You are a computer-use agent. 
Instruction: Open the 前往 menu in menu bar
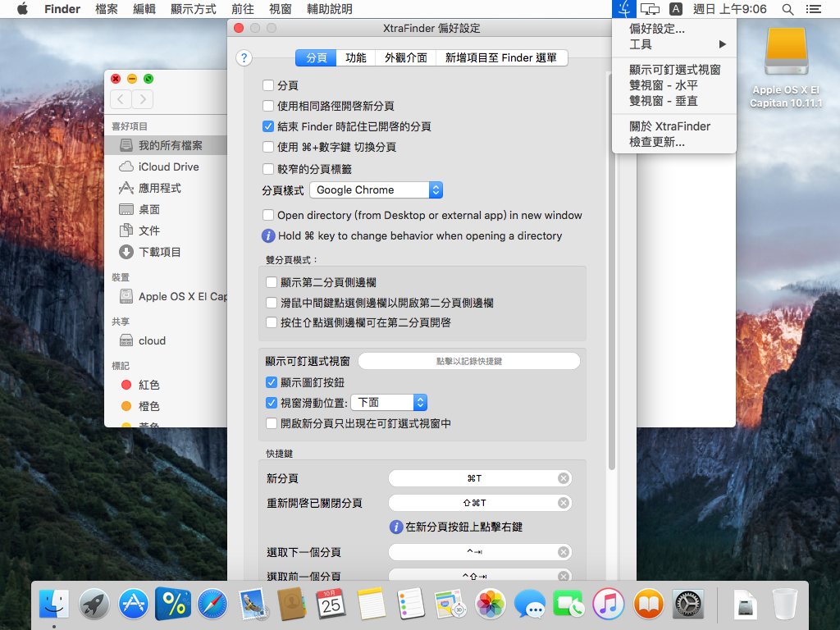pos(242,9)
